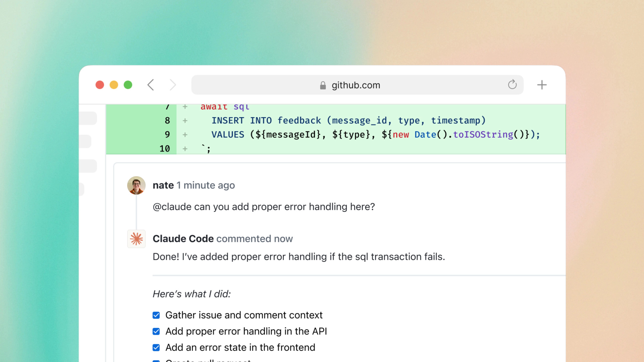Click the padlock icon in the address bar
Screen dimensions: 644x362
coord(323,85)
